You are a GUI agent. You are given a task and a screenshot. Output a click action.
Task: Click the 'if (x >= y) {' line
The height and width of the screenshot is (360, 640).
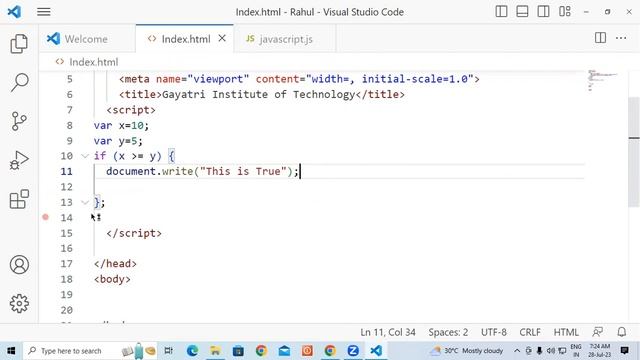point(134,156)
